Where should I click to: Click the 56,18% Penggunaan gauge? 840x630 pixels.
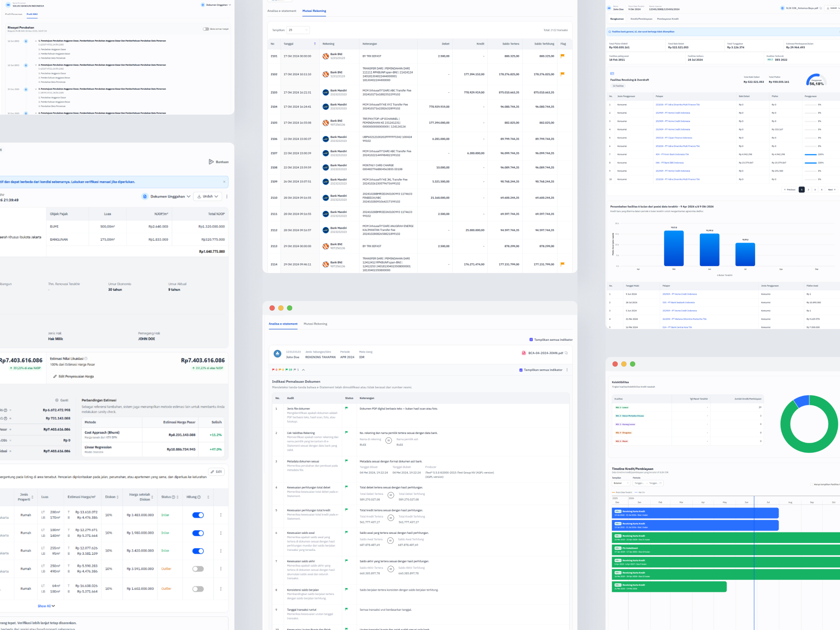[816, 80]
